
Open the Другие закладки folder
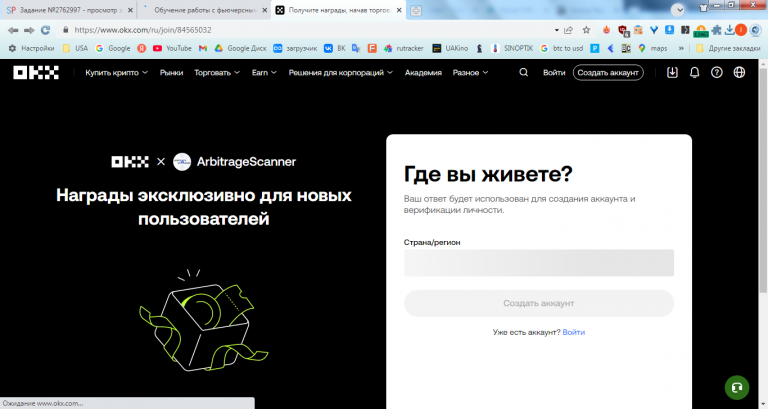coord(728,48)
